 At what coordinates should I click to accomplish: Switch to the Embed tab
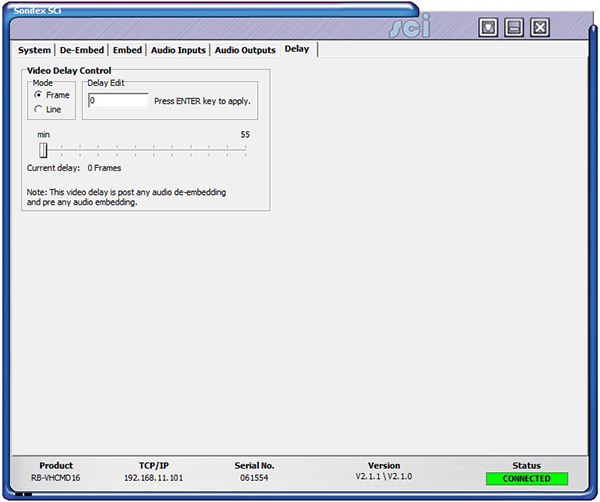[127, 50]
